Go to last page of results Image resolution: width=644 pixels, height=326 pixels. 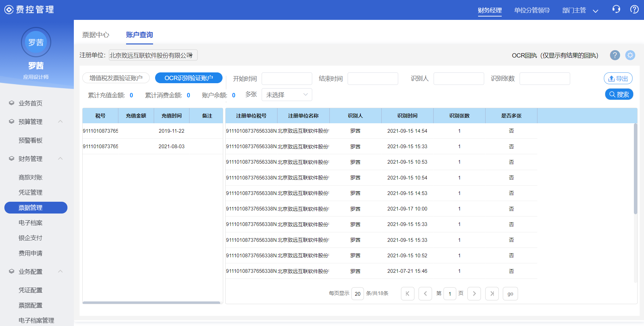click(x=492, y=294)
